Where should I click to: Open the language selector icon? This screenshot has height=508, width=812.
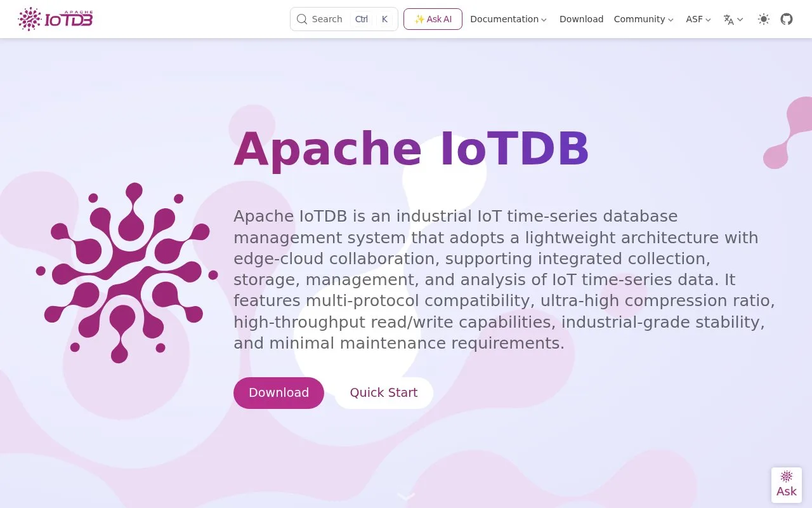pyautogui.click(x=733, y=19)
